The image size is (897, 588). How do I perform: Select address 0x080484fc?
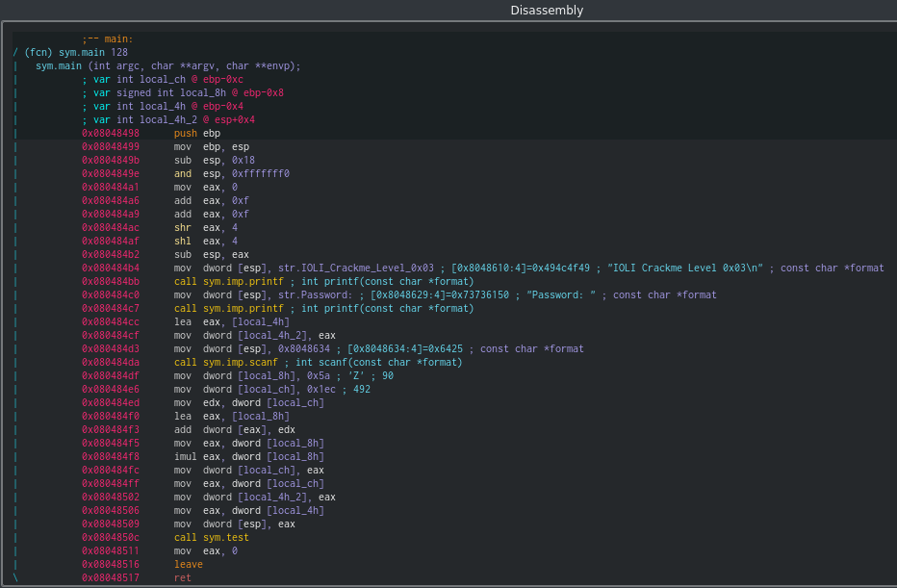click(110, 471)
